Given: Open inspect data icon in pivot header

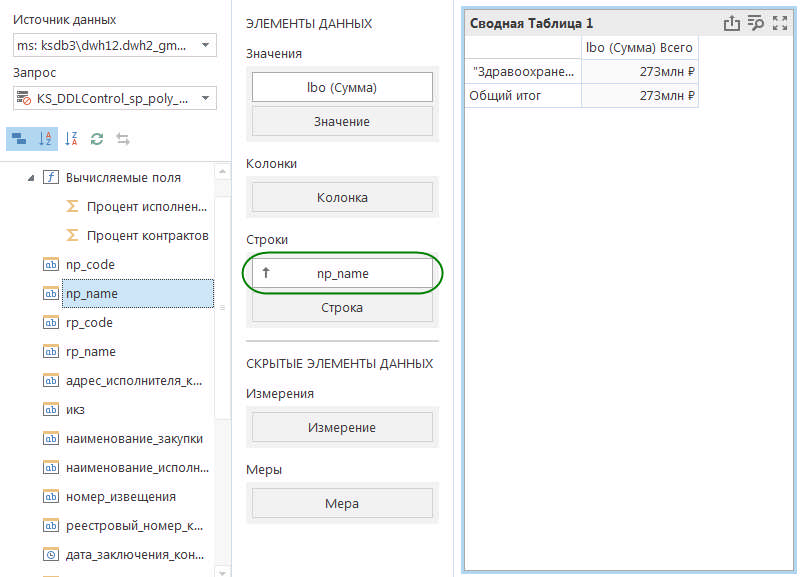Looking at the screenshot, I should [755, 23].
